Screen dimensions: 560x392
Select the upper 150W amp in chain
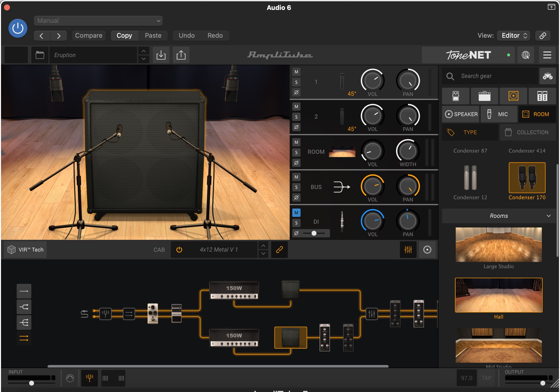pyautogui.click(x=234, y=290)
